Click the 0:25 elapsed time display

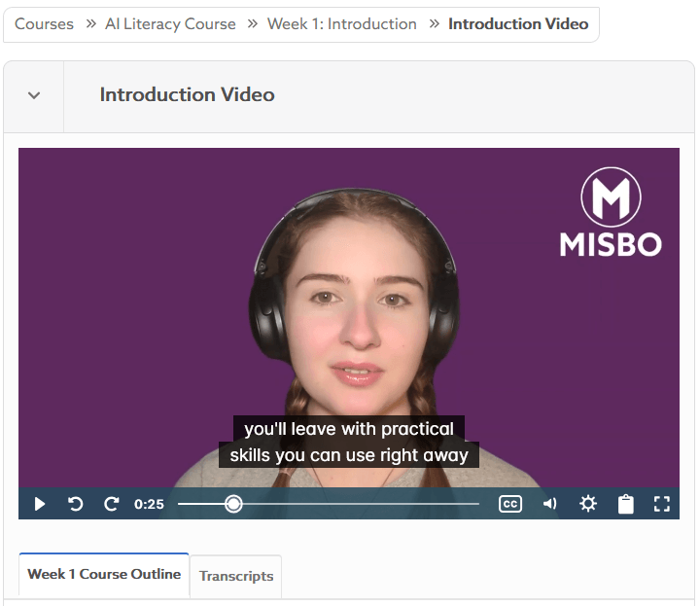coord(149,504)
